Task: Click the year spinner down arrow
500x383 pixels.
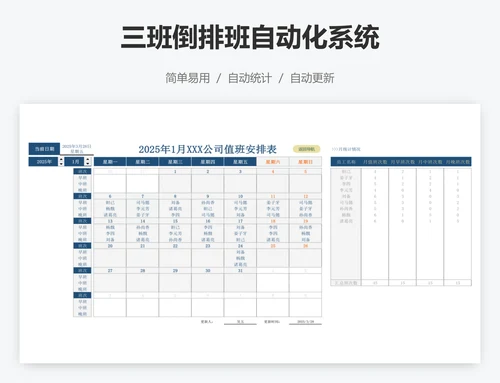Action: [x=61, y=164]
